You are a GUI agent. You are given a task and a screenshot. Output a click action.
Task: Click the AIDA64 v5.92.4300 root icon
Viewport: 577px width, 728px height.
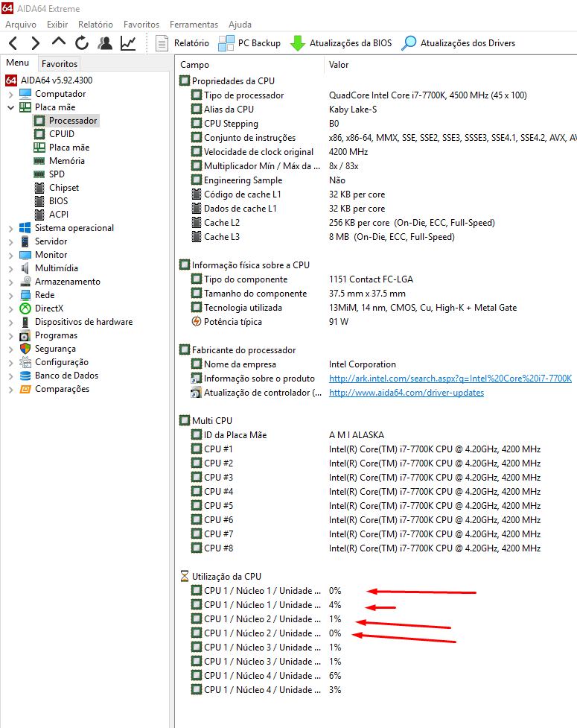(11, 80)
